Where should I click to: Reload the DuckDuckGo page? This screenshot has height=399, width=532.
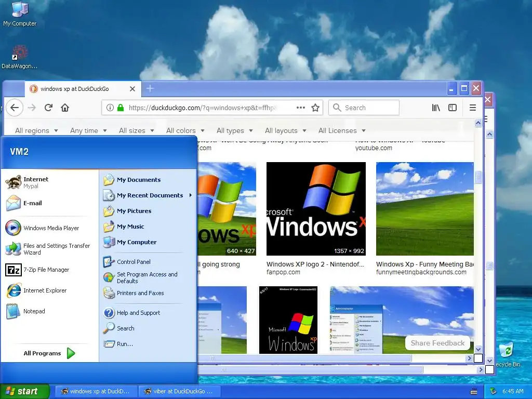pyautogui.click(x=48, y=108)
